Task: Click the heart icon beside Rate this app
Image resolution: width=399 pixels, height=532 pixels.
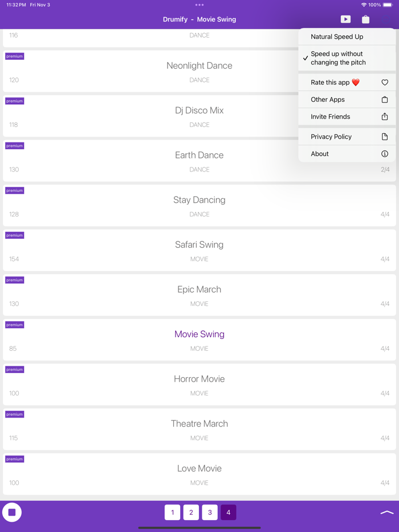Action: 384,83
